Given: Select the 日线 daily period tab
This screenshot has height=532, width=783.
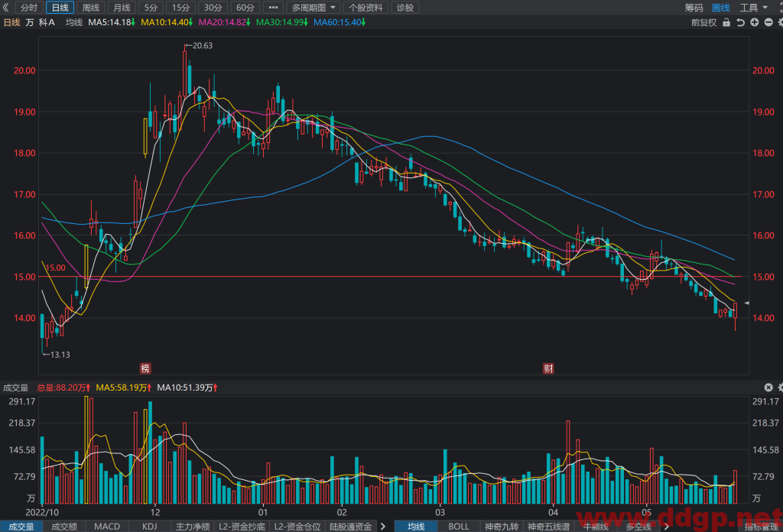Looking at the screenshot, I should 60,8.
